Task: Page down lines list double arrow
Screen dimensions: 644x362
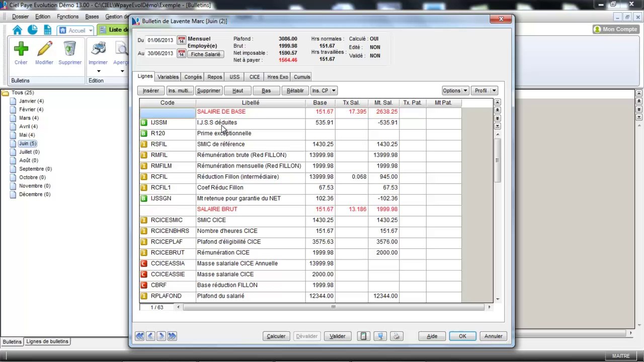Action: [498, 118]
